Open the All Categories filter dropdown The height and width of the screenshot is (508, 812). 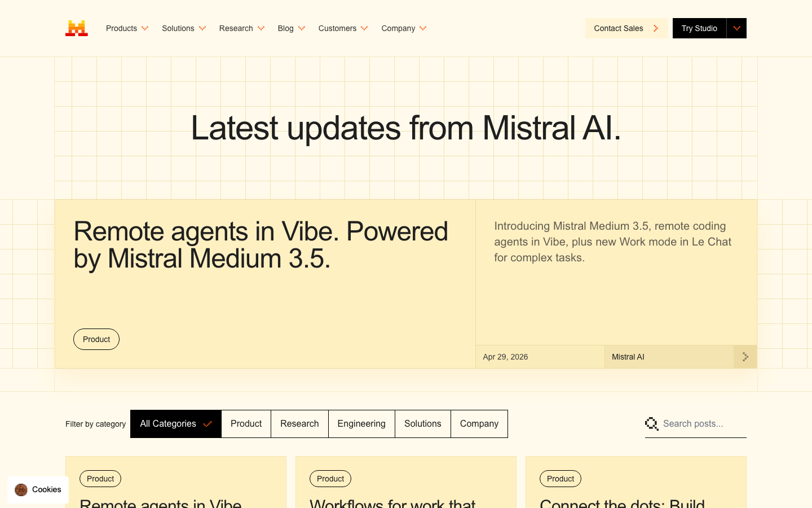click(x=176, y=424)
